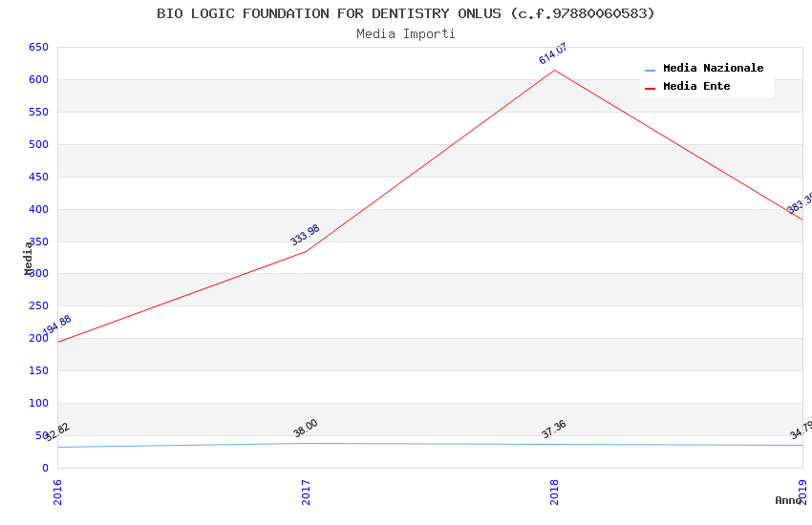
Task: Click the y-axis title Media
Action: point(28,258)
